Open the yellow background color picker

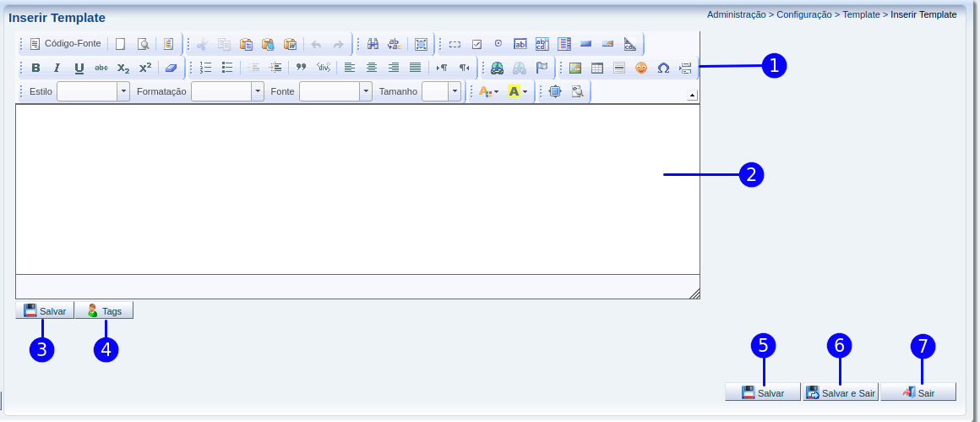click(517, 91)
